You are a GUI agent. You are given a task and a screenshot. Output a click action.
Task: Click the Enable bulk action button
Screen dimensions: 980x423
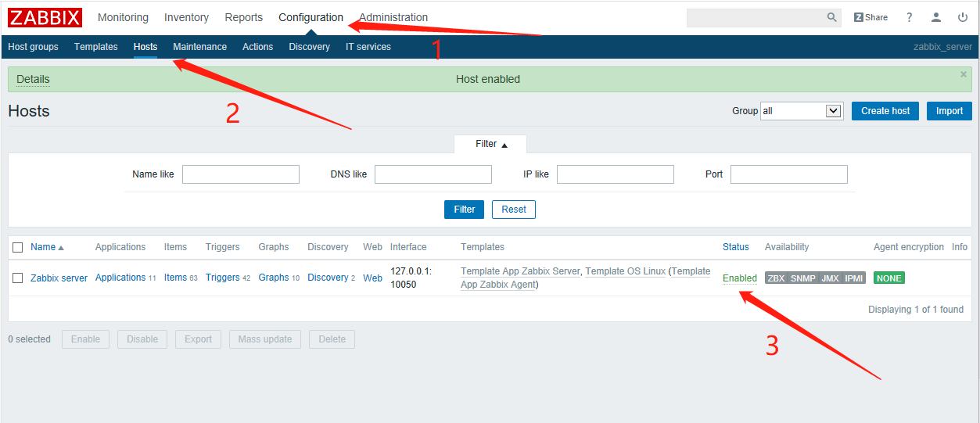click(x=85, y=339)
